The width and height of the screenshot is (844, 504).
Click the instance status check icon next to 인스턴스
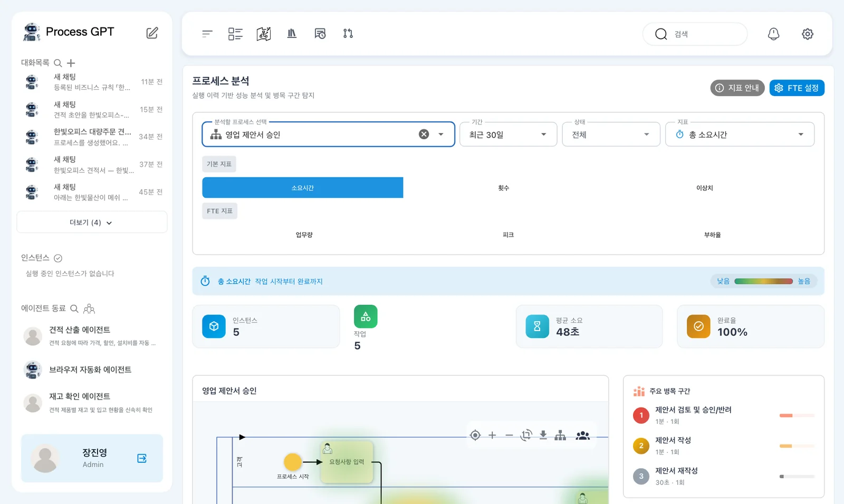click(58, 258)
